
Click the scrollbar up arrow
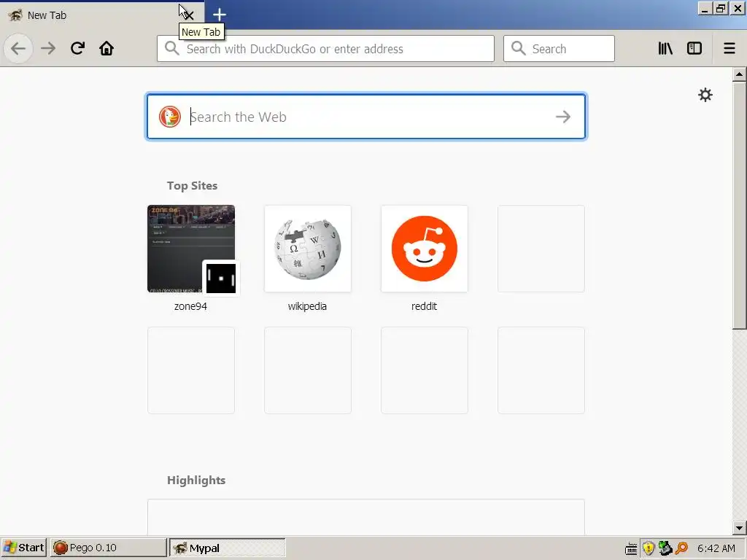[740, 74]
